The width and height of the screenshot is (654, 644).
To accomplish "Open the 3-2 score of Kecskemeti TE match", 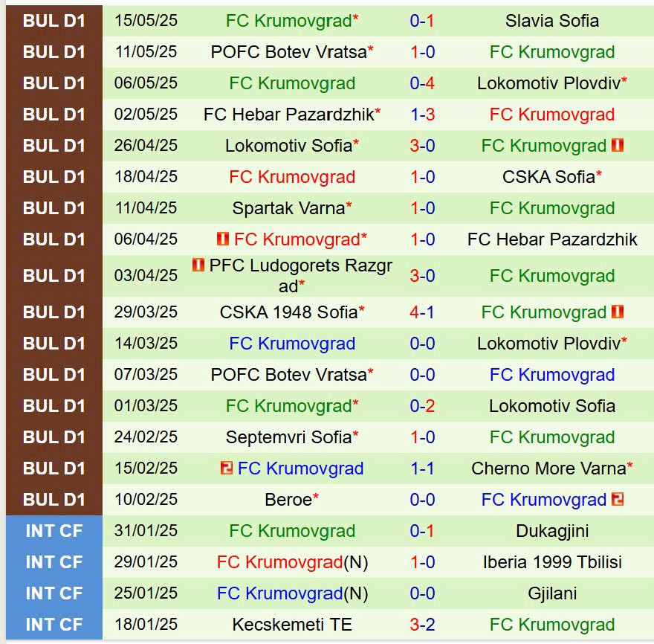I will point(422,625).
